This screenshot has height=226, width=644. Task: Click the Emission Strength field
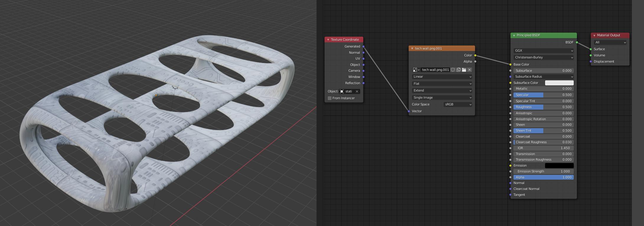[x=544, y=171]
